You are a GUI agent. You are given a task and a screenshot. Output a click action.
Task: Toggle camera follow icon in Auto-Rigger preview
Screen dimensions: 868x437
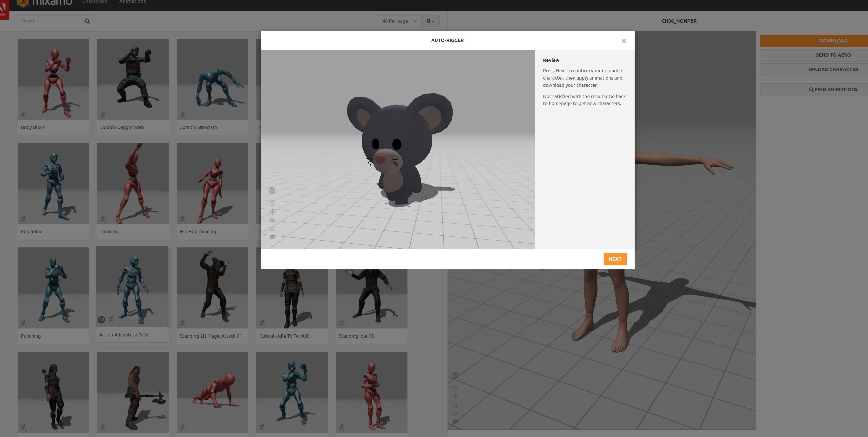[x=272, y=237]
